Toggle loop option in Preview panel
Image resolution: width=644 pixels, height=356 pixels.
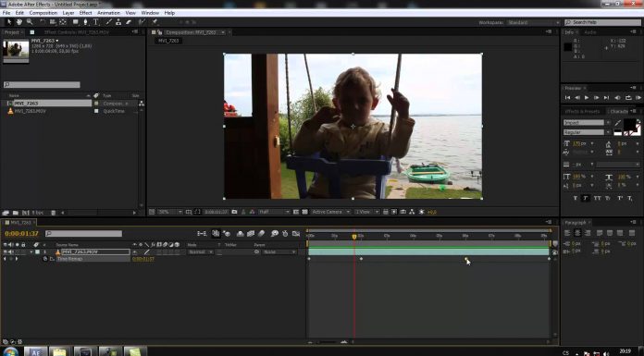[x=628, y=98]
